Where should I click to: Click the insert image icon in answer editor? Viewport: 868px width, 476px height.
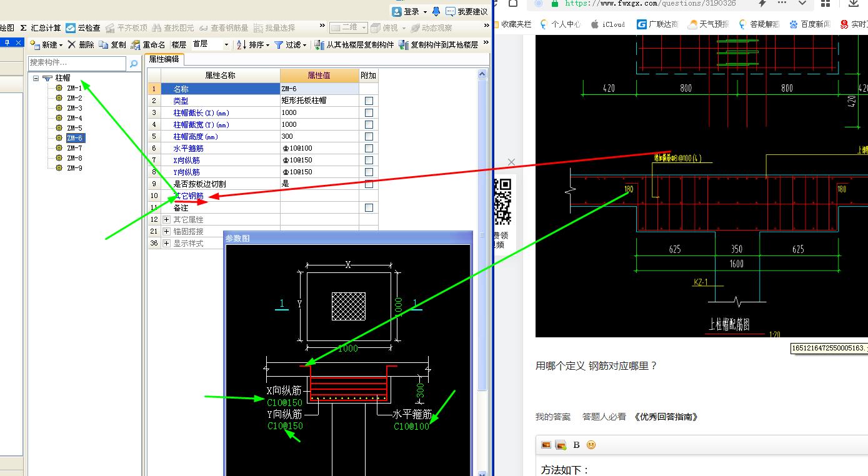click(x=546, y=445)
